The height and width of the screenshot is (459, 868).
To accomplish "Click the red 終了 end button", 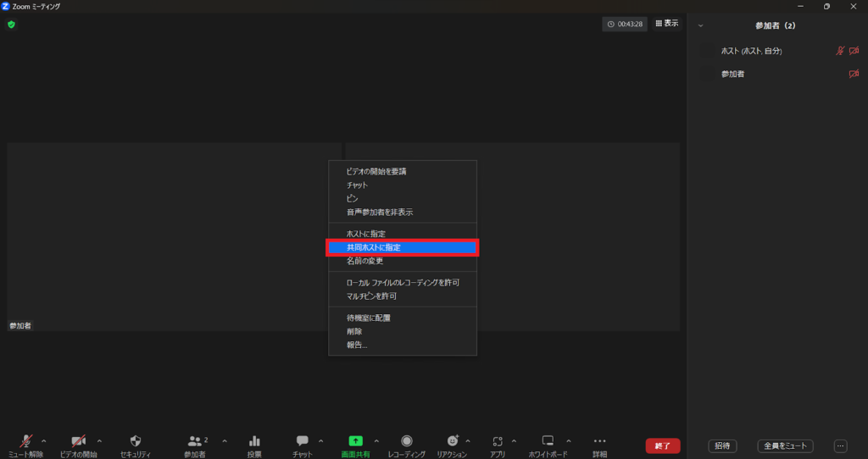I will pos(662,445).
